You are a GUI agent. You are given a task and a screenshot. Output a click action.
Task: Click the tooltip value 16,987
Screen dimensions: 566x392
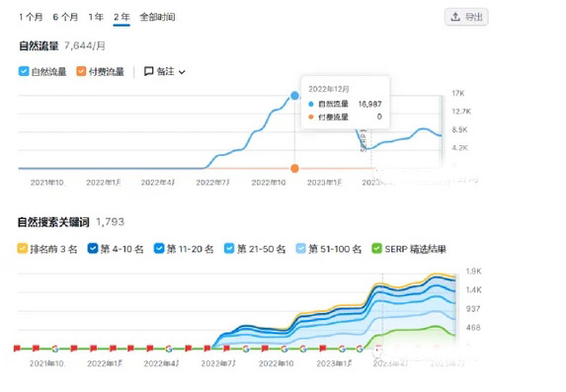click(x=370, y=104)
